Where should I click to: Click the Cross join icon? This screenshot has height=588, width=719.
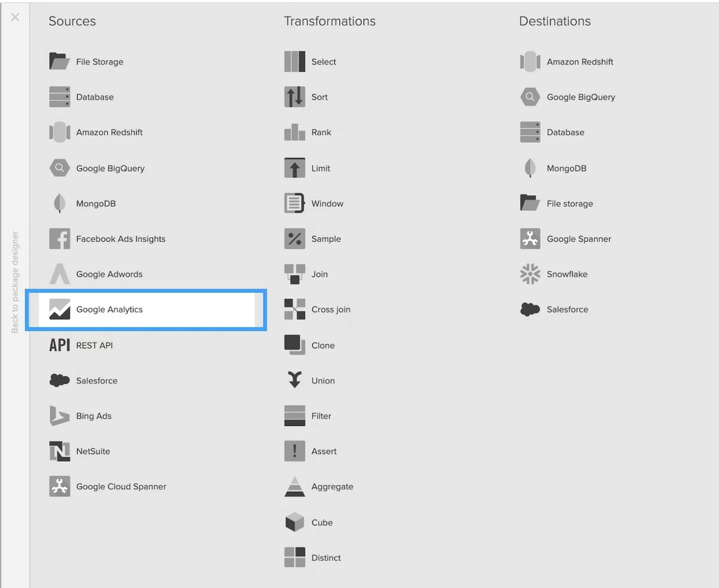pyautogui.click(x=295, y=310)
